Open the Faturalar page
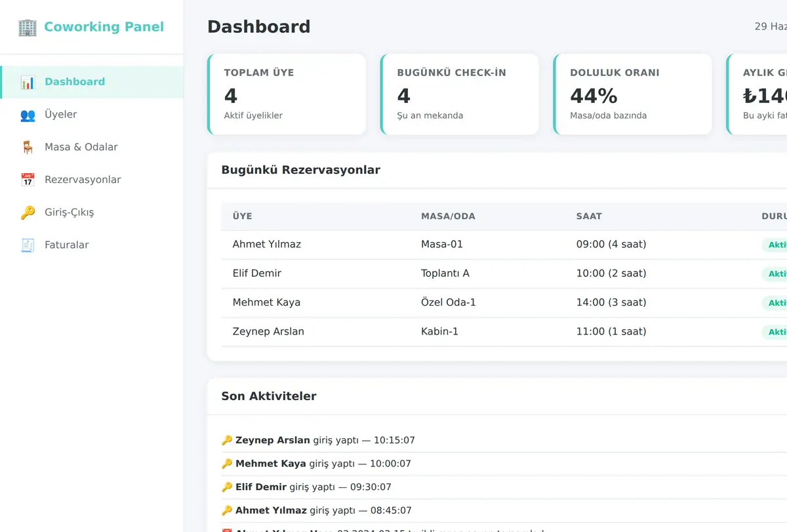Viewport: 787px width, 532px height. tap(92, 245)
